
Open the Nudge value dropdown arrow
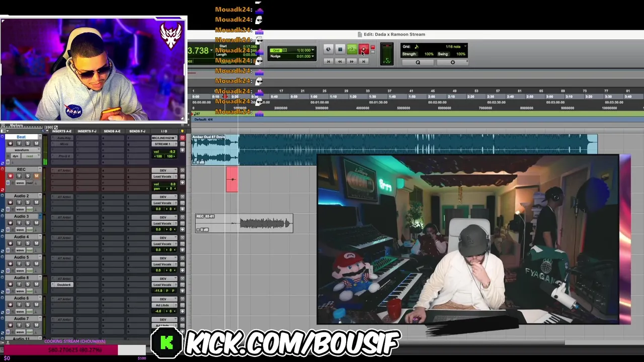312,56
